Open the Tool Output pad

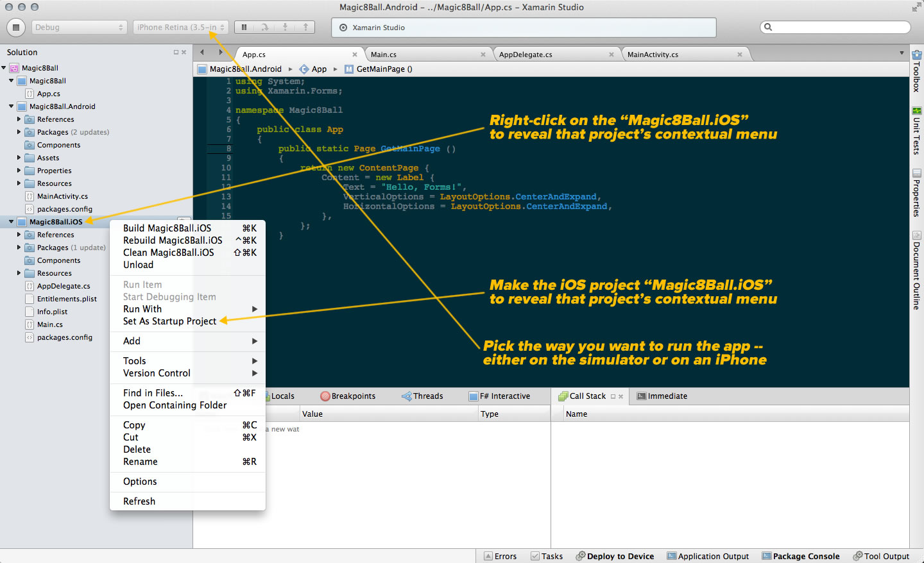pos(881,556)
